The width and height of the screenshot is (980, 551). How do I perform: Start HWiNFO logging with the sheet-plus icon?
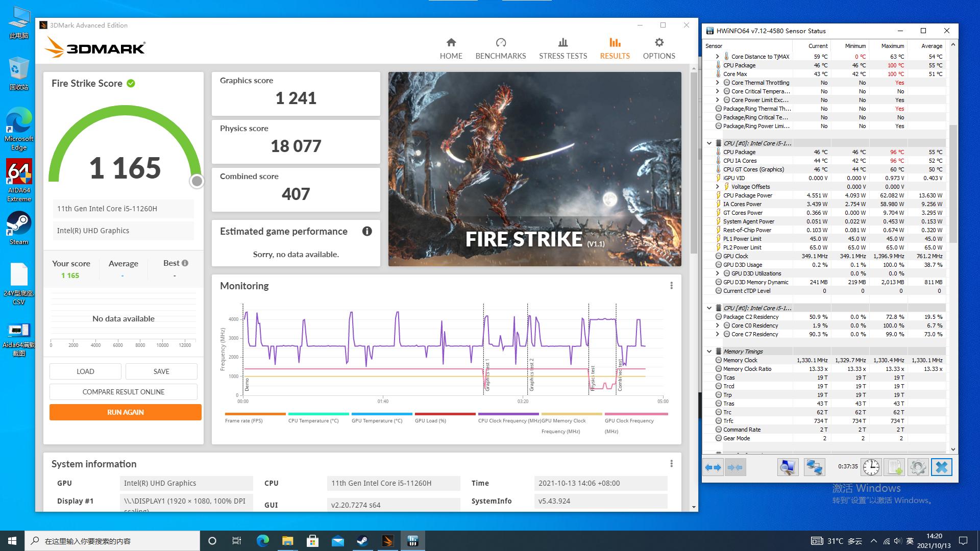tap(894, 467)
